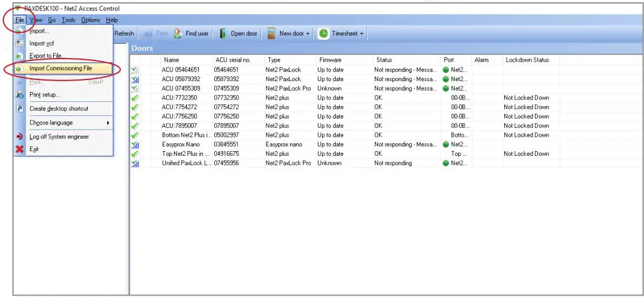Click the Find user toolbar button
This screenshot has height=298, width=644.
[x=191, y=34]
